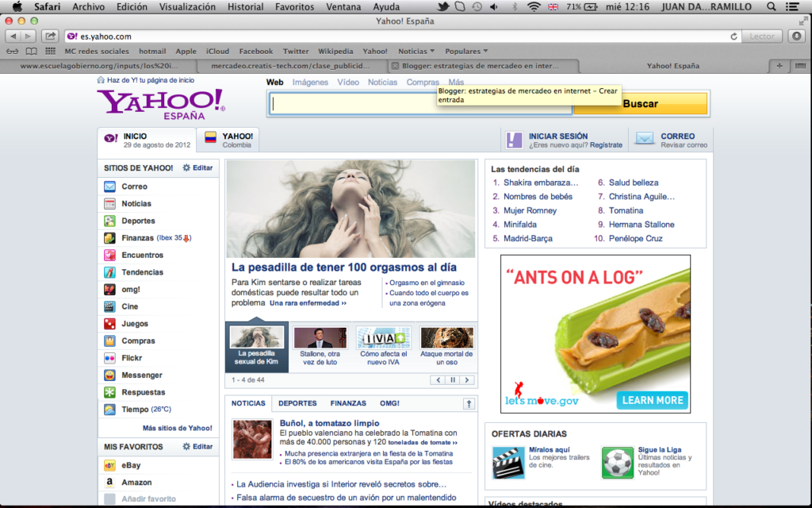This screenshot has width=812, height=508.
Task: Click Editar next to Sitios de Yahoo!
Action: pyautogui.click(x=197, y=168)
